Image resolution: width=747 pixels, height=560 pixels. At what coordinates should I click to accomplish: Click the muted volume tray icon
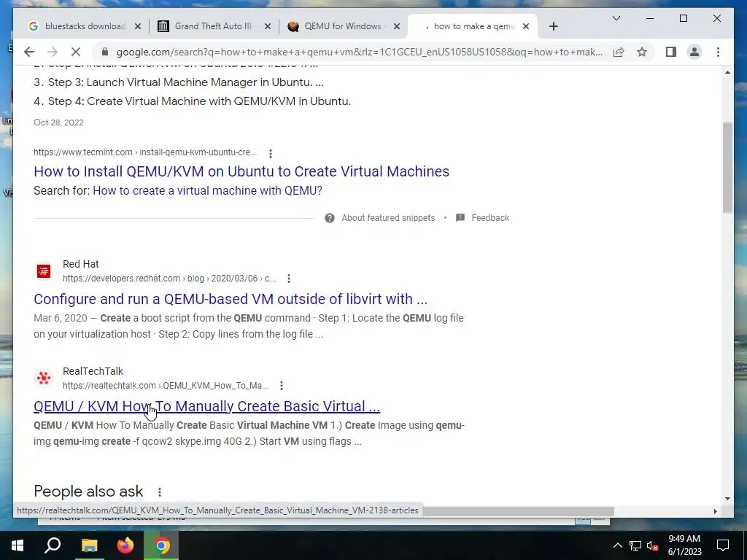pos(653,545)
